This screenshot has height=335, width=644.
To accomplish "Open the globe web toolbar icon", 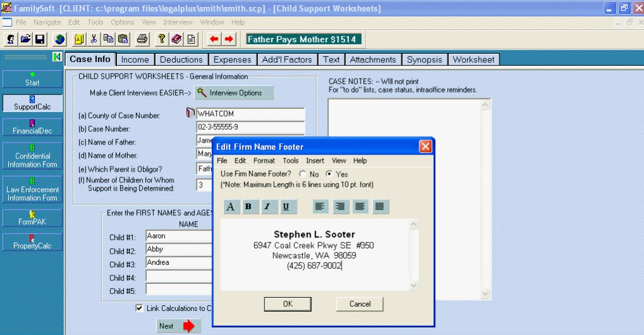I will point(60,39).
